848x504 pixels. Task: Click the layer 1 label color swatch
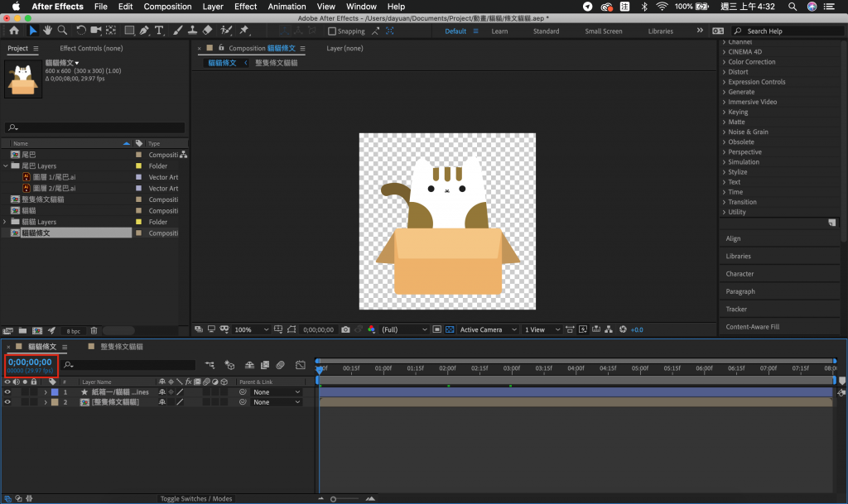pos(55,392)
